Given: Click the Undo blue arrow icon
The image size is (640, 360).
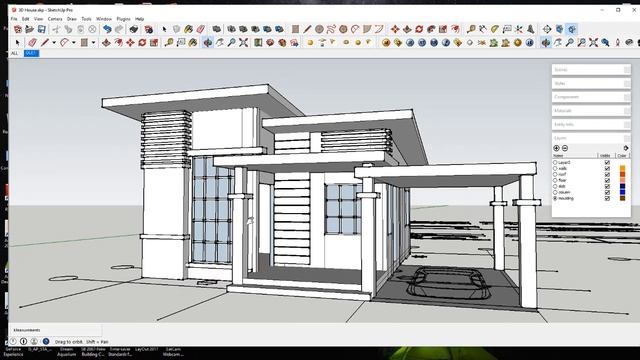Looking at the screenshot, I should [107, 29].
